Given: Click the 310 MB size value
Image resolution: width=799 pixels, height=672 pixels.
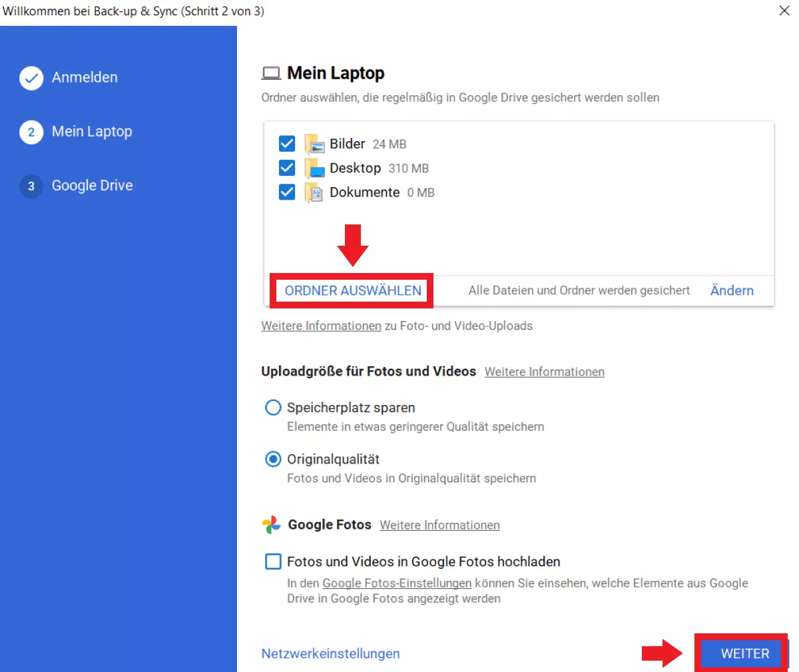Looking at the screenshot, I should coord(409,168).
